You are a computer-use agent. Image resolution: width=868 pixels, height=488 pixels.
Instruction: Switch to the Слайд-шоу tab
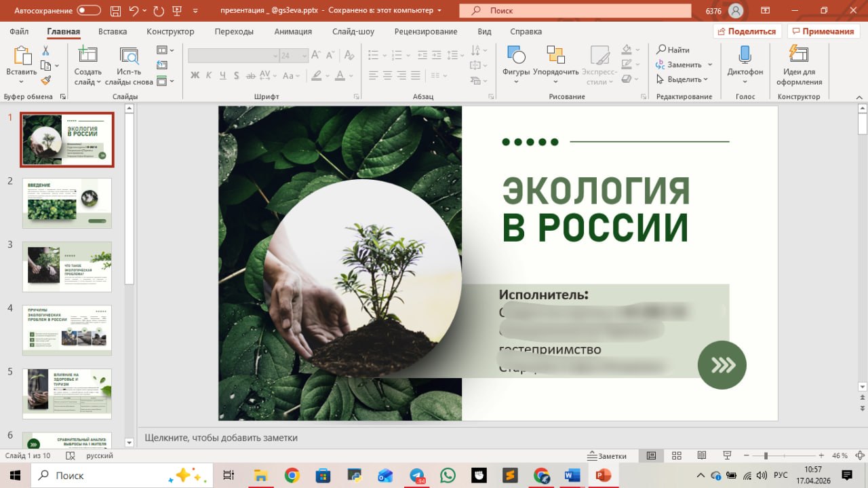click(x=353, y=31)
